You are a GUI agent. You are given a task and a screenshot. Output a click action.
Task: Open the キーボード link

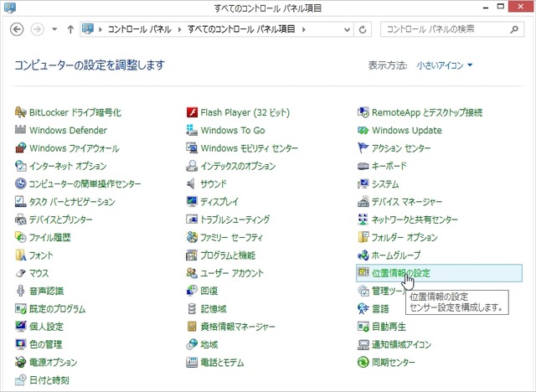pos(389,166)
